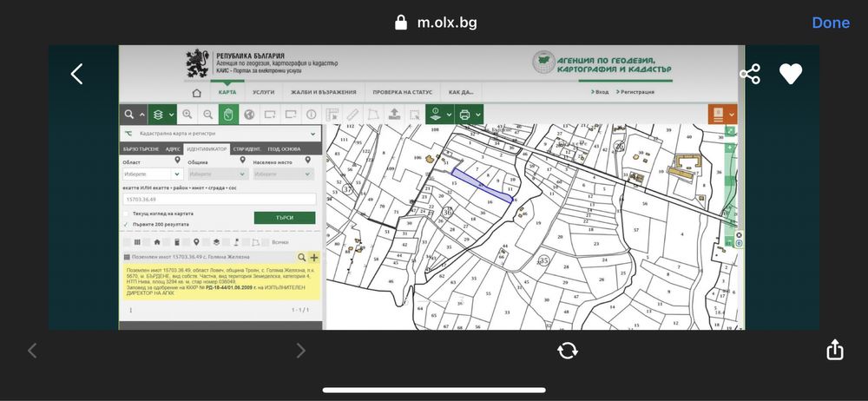868x401 pixels.
Task: Tap Done in the browser header
Action: [x=831, y=23]
